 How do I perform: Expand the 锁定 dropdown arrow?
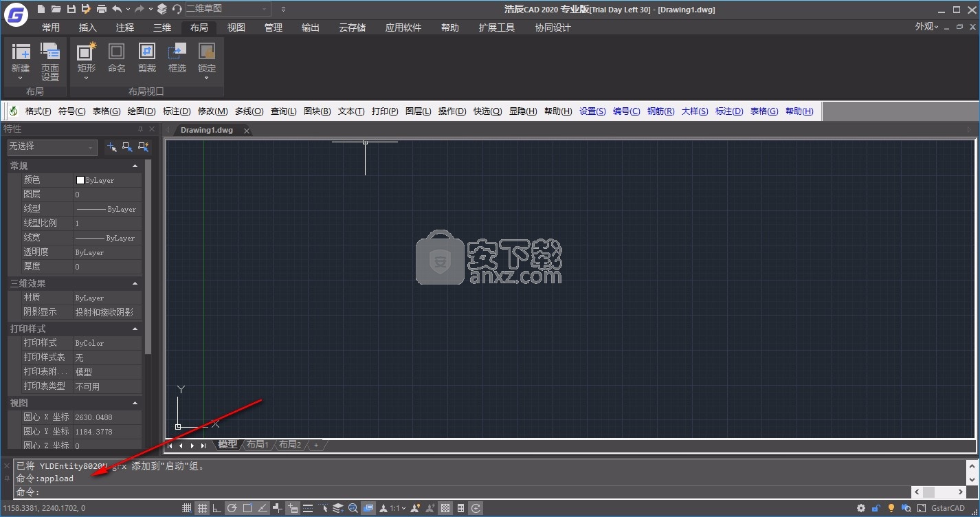point(207,78)
